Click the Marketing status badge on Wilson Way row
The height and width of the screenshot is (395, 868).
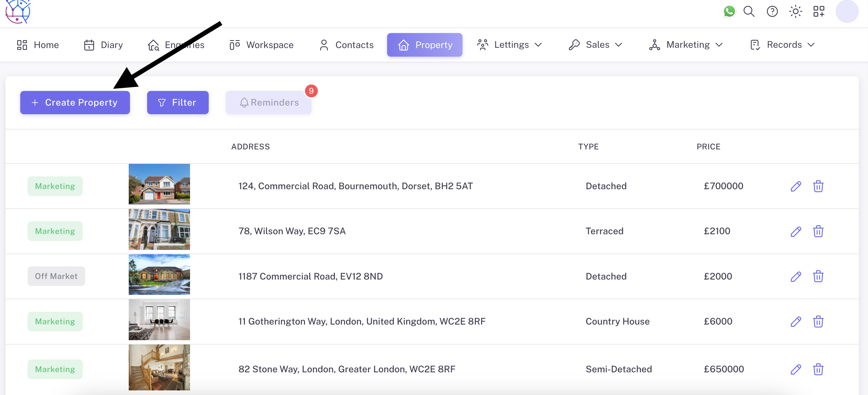tap(55, 231)
